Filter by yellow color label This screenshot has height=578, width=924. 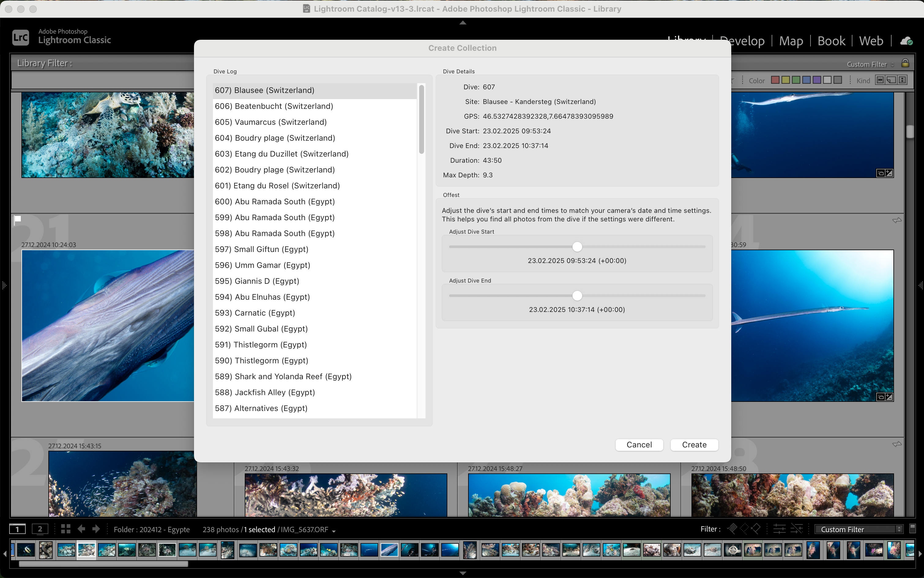(786, 80)
